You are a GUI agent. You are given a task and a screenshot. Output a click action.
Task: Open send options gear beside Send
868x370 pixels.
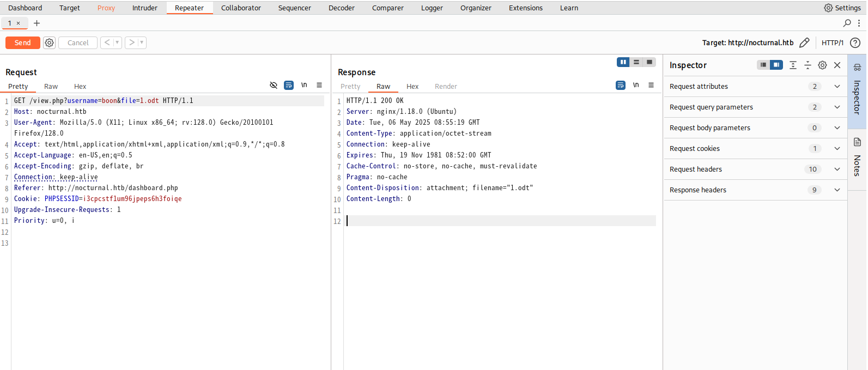click(50, 43)
